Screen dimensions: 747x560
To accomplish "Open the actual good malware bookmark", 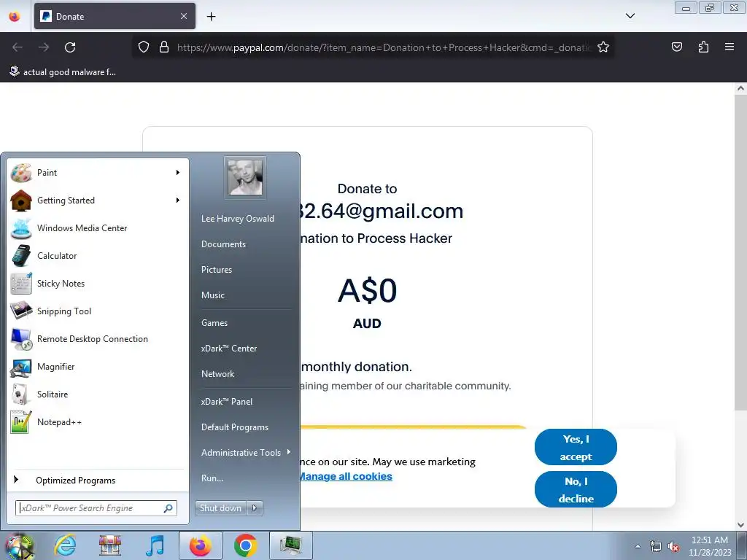I will pyautogui.click(x=63, y=72).
